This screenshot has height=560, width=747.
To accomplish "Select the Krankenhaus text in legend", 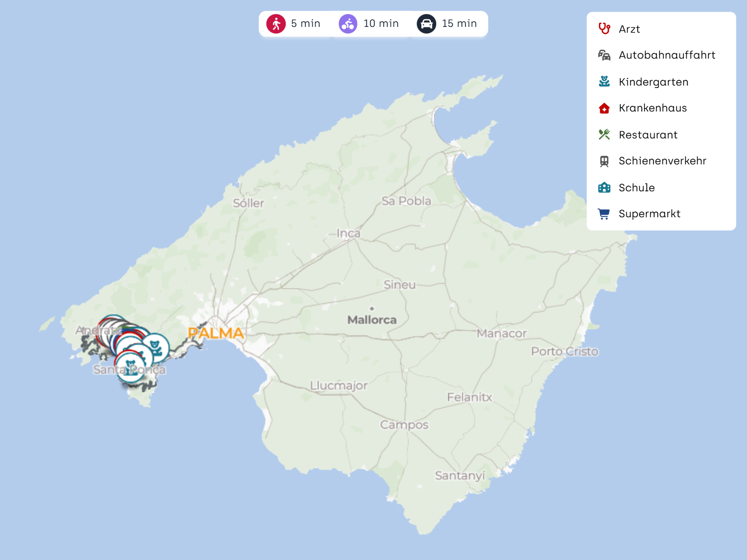I will 653,108.
